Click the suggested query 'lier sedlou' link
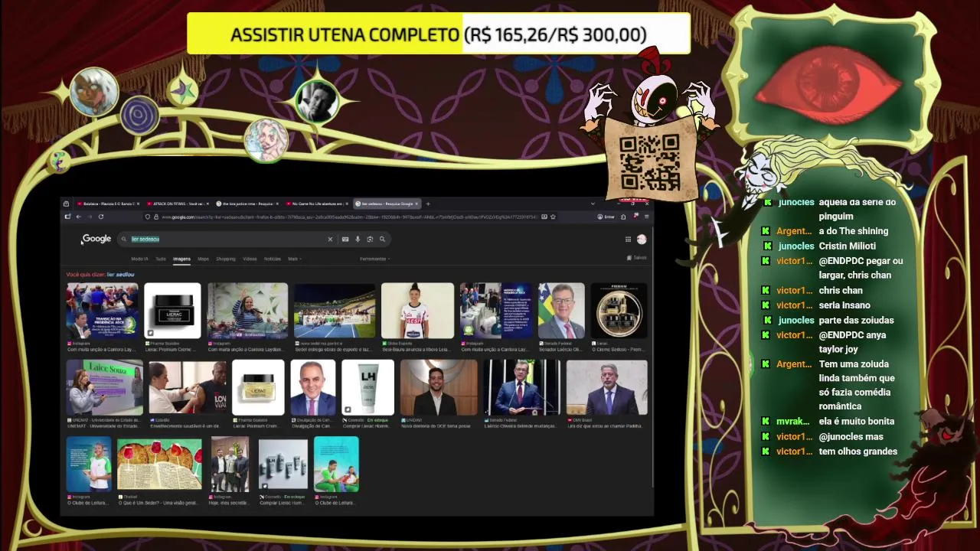 120,274
